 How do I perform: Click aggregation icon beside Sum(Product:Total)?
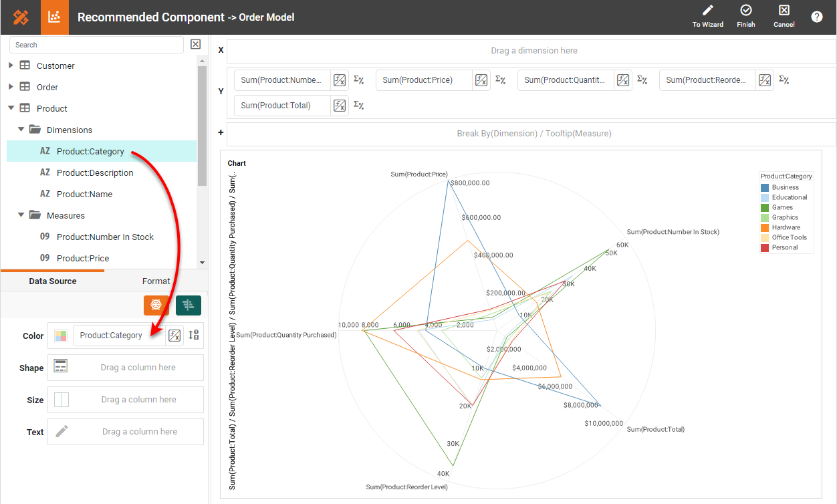point(358,106)
